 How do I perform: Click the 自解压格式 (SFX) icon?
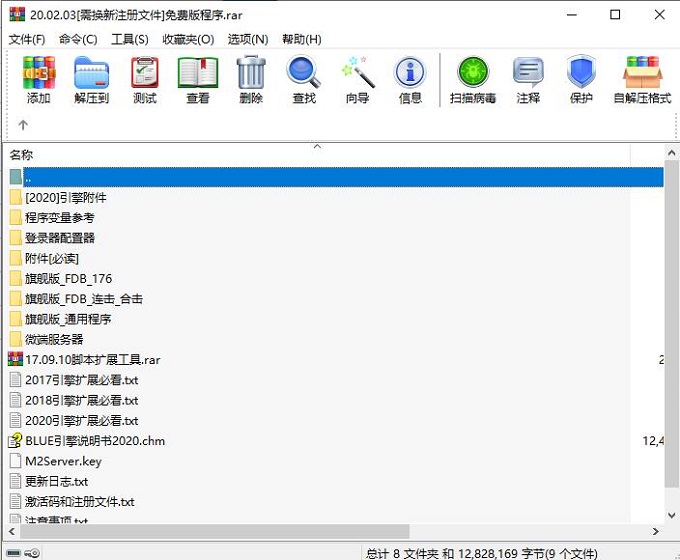(643, 72)
